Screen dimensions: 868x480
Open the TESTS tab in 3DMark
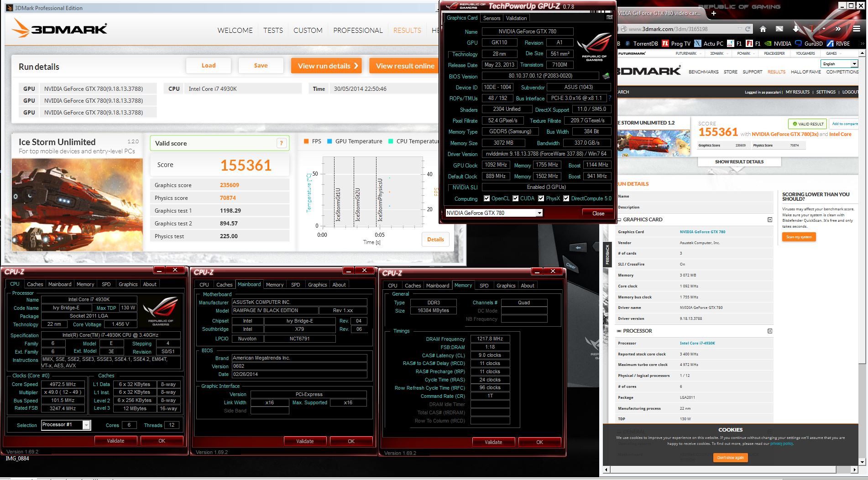pyautogui.click(x=273, y=31)
